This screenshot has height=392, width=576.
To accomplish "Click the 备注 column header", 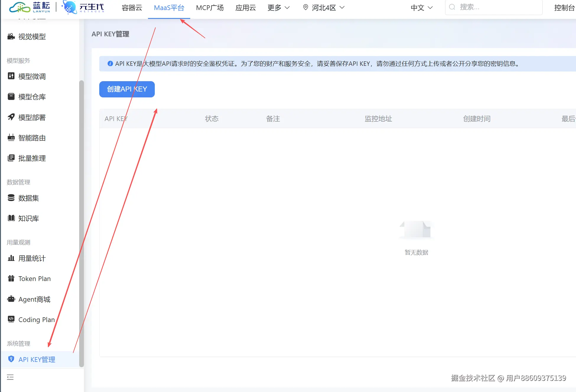I will [273, 119].
